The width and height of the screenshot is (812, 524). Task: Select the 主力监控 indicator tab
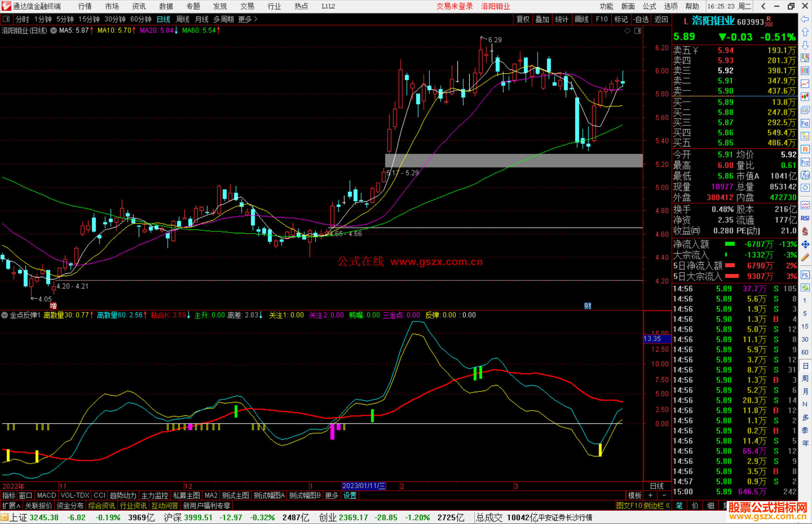(x=155, y=495)
